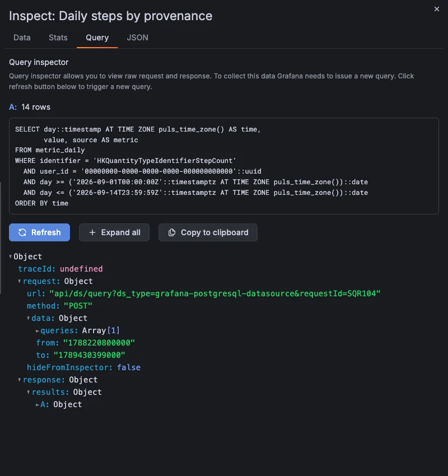Click the traceId: undefined row
Image resolution: width=448 pixels, height=476 pixels.
point(60,269)
